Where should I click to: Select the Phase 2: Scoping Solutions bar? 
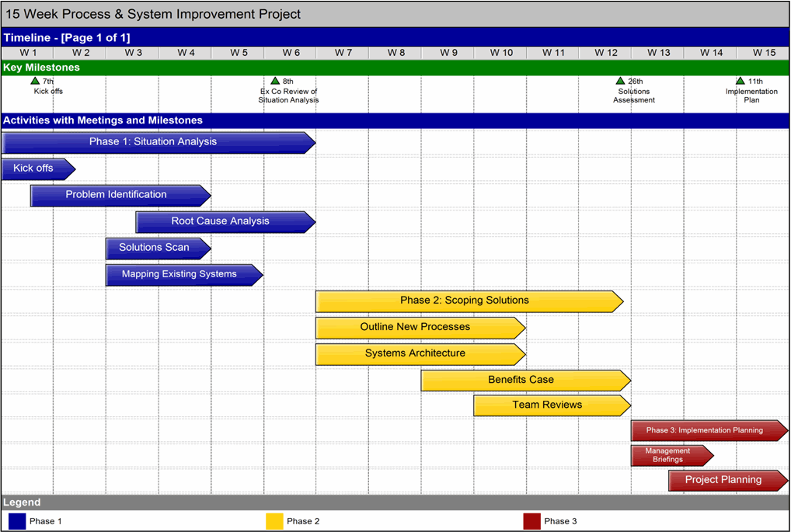(x=469, y=301)
